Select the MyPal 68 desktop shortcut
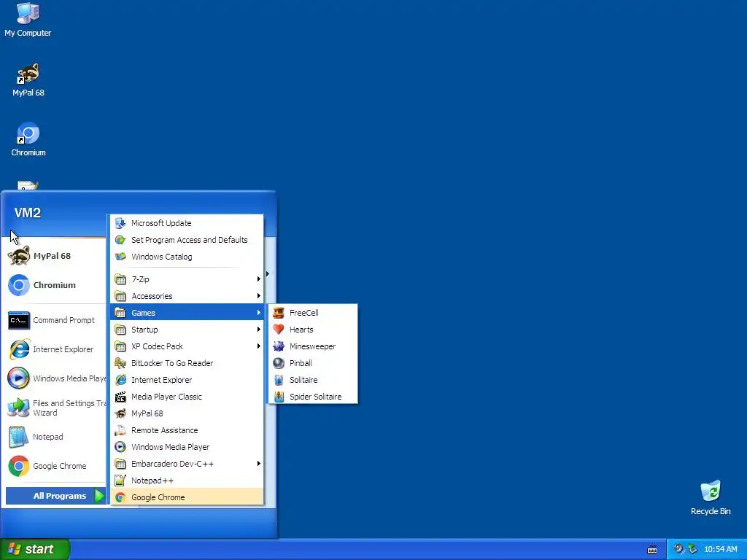The height and width of the screenshot is (560, 747). [x=28, y=80]
